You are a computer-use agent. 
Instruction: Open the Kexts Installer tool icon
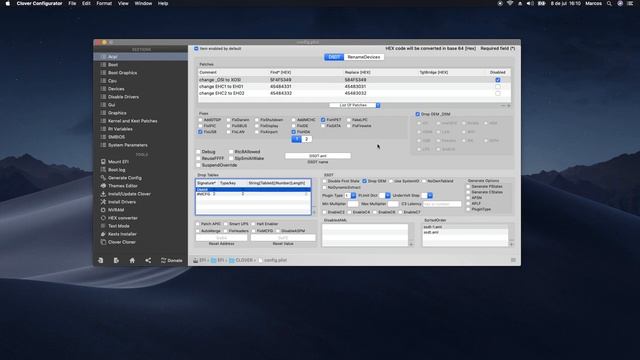click(103, 234)
